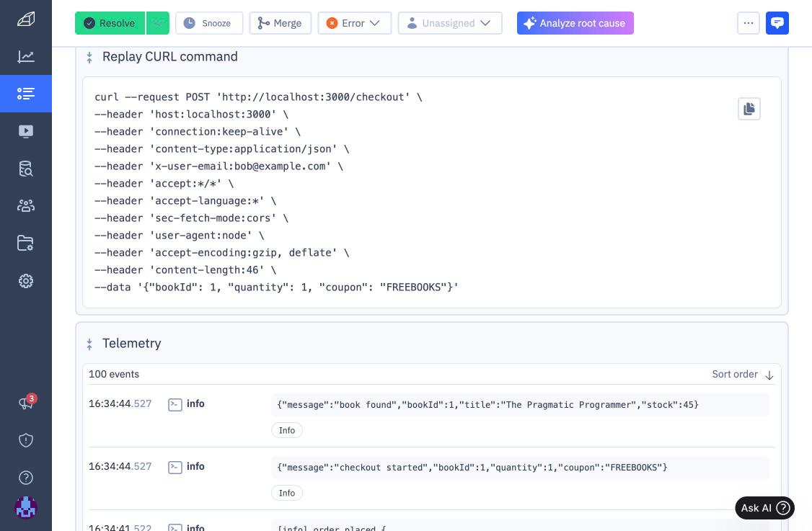The width and height of the screenshot is (812, 531).
Task: Select the errors list icon in sidebar
Action: (26, 94)
